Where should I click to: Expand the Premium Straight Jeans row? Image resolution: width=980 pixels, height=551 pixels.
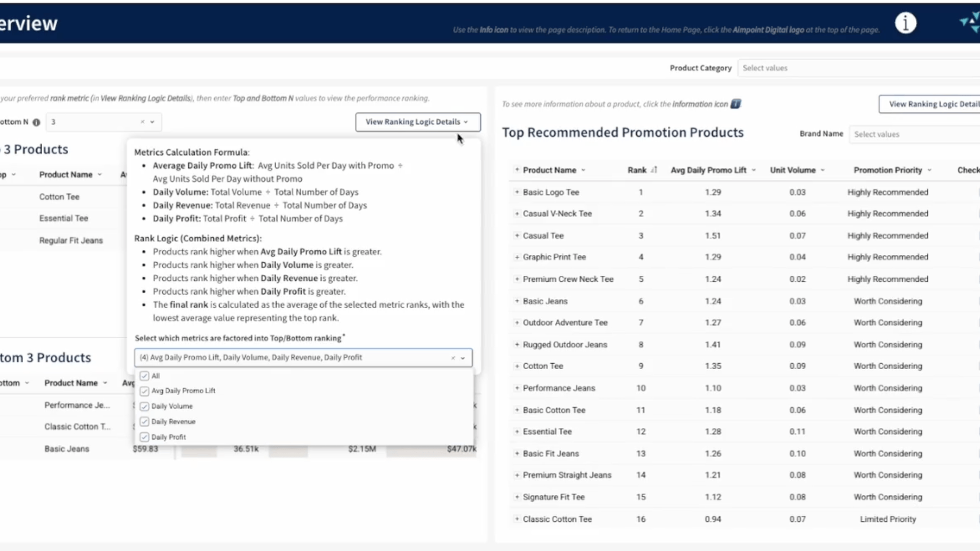coord(517,475)
